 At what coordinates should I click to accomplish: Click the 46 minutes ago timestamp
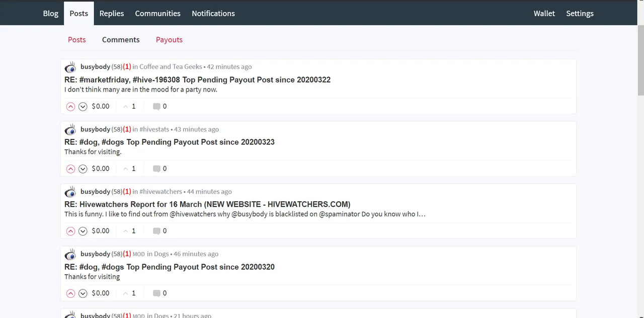196,254
